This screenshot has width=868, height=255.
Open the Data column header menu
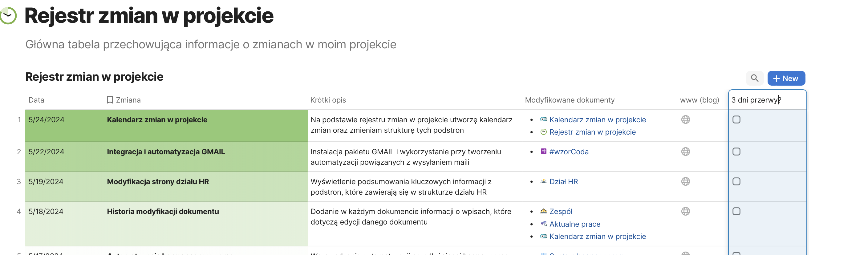point(36,100)
